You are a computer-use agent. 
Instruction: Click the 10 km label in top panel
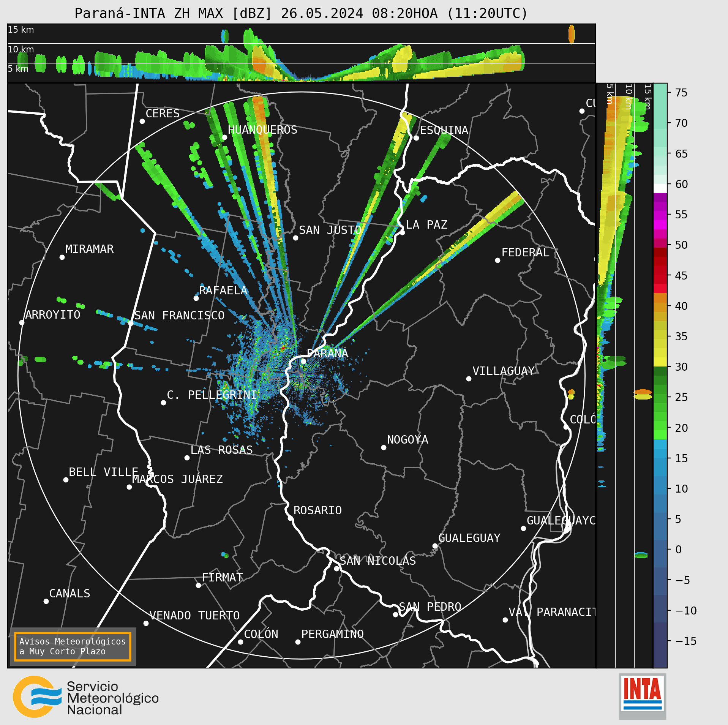(21, 49)
